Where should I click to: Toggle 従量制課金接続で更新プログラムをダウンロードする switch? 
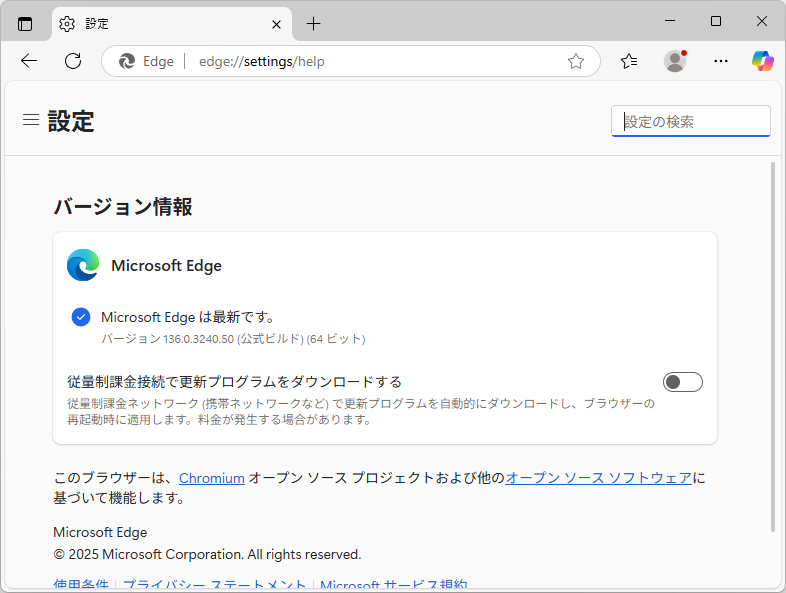point(683,382)
